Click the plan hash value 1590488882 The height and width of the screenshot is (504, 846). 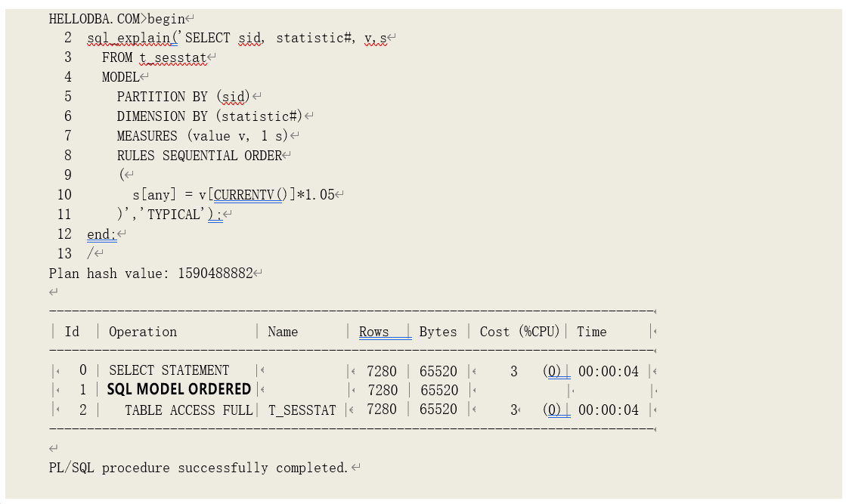pyautogui.click(x=215, y=274)
